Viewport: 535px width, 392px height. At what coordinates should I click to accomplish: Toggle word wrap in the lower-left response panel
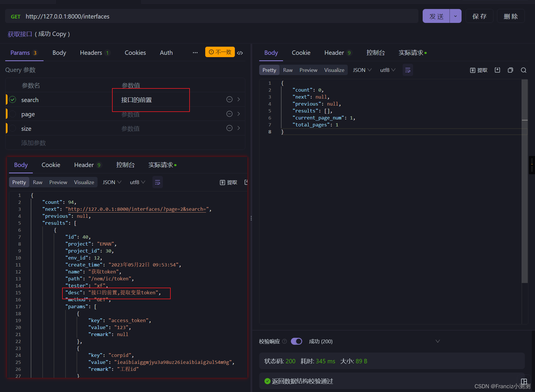tap(158, 182)
